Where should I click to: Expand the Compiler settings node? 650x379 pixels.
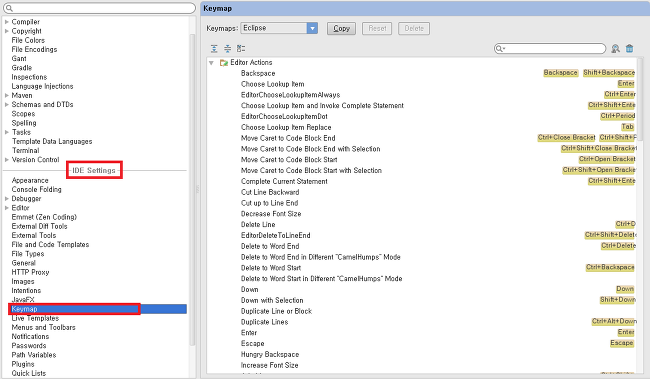pyautogui.click(x=7, y=22)
